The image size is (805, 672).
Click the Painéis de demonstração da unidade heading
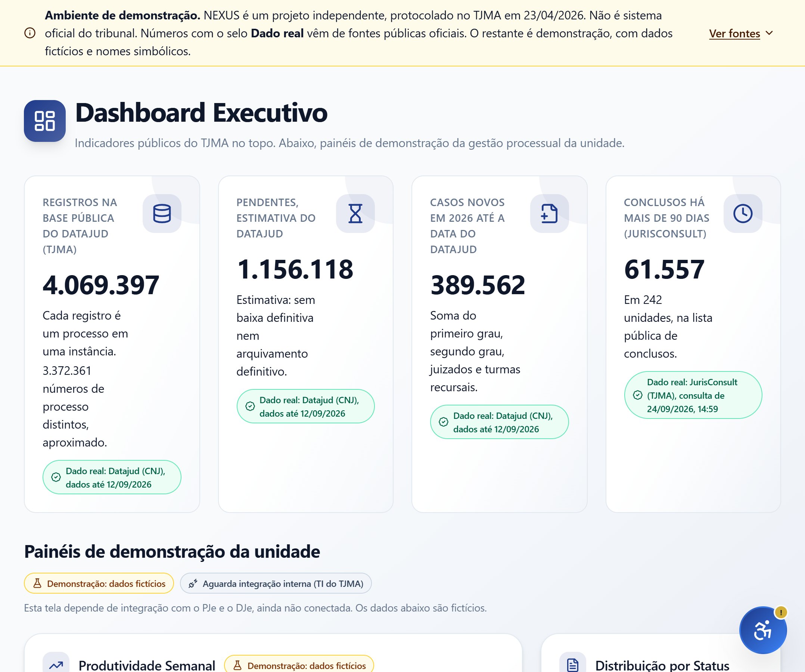[x=172, y=552]
